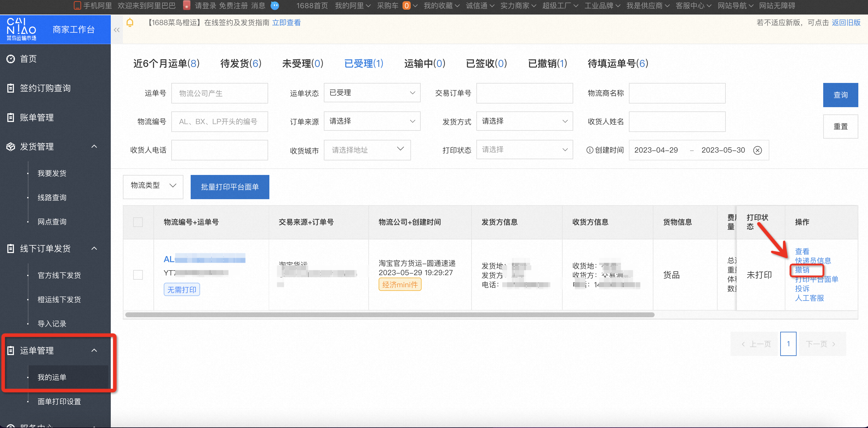
Task: Click the 立即查看 link in notice bar
Action: pyautogui.click(x=286, y=23)
